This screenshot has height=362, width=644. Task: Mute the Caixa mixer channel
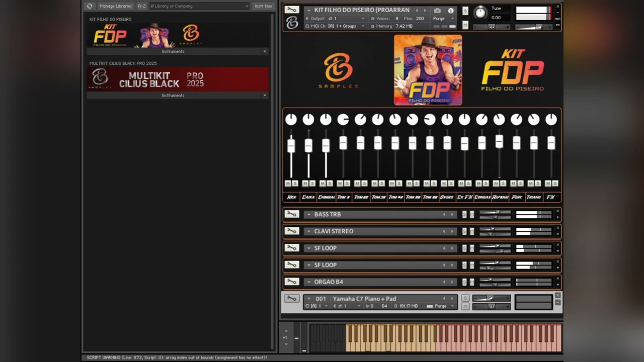pos(305,184)
